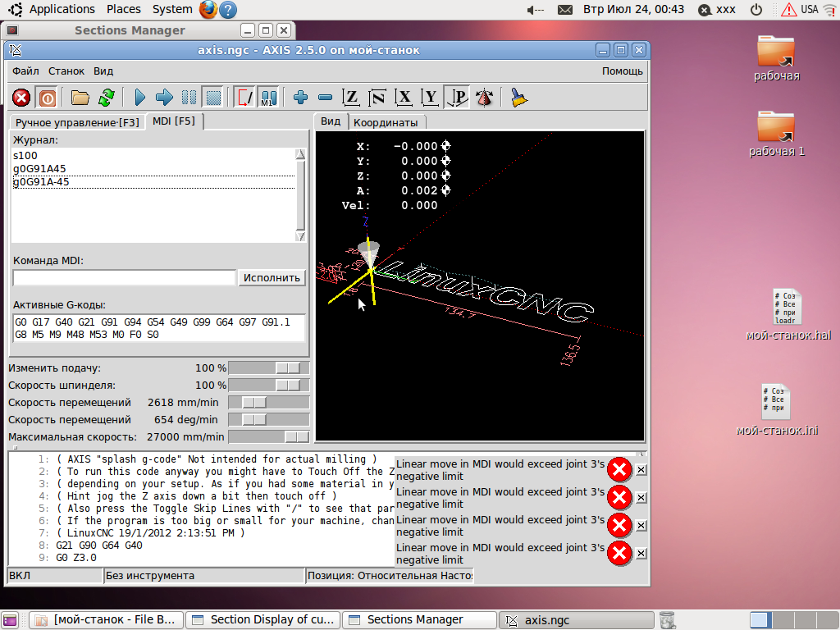Open the Станок menu
This screenshot has height=630, width=840.
66,71
